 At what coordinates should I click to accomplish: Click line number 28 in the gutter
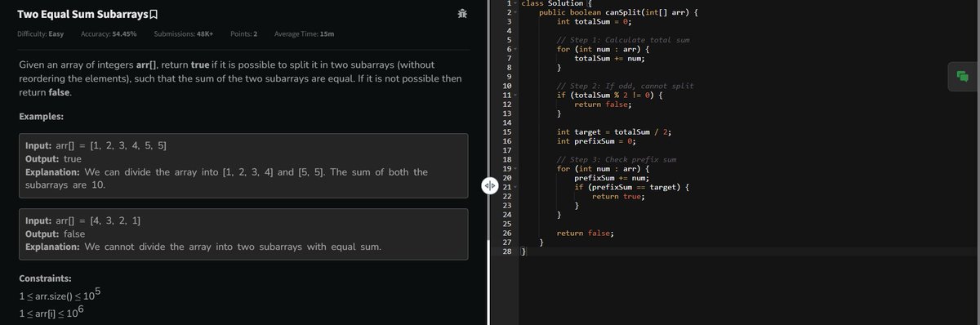coord(506,252)
